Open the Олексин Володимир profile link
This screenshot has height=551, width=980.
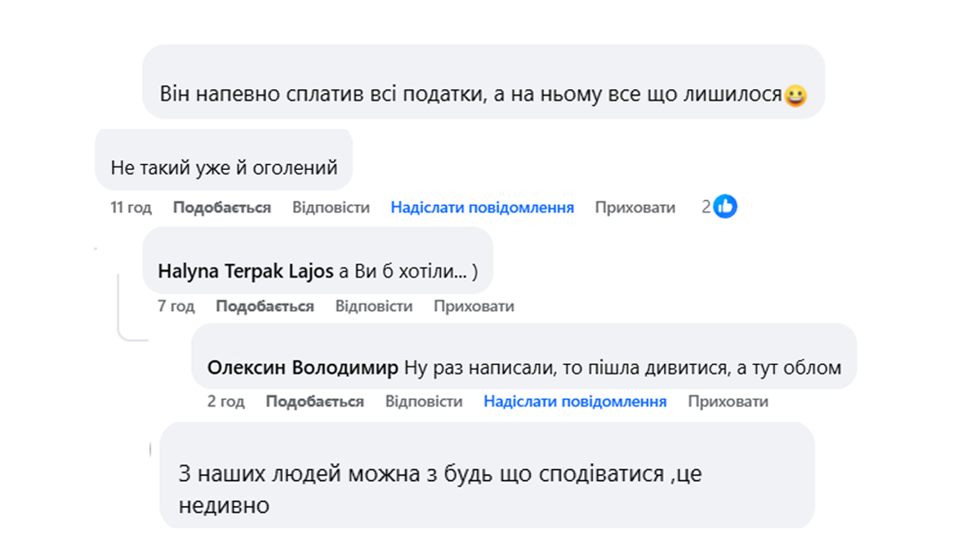tap(303, 368)
